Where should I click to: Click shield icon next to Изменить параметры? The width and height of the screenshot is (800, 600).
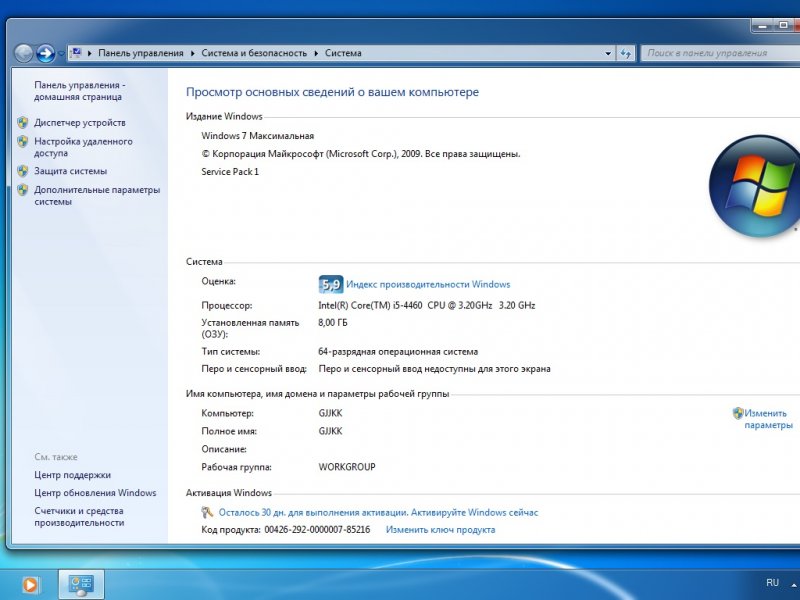click(x=738, y=413)
